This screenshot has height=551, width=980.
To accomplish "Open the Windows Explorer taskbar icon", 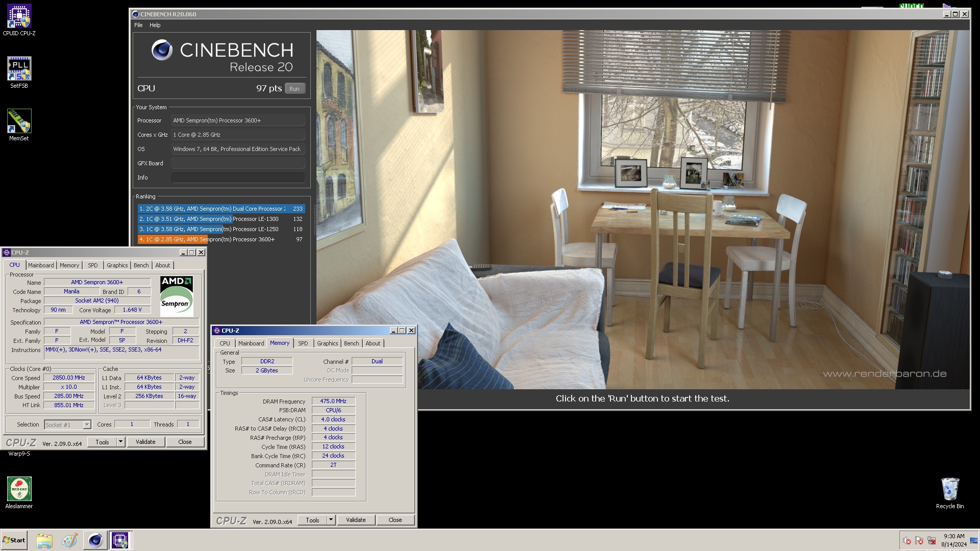I will pyautogui.click(x=44, y=540).
